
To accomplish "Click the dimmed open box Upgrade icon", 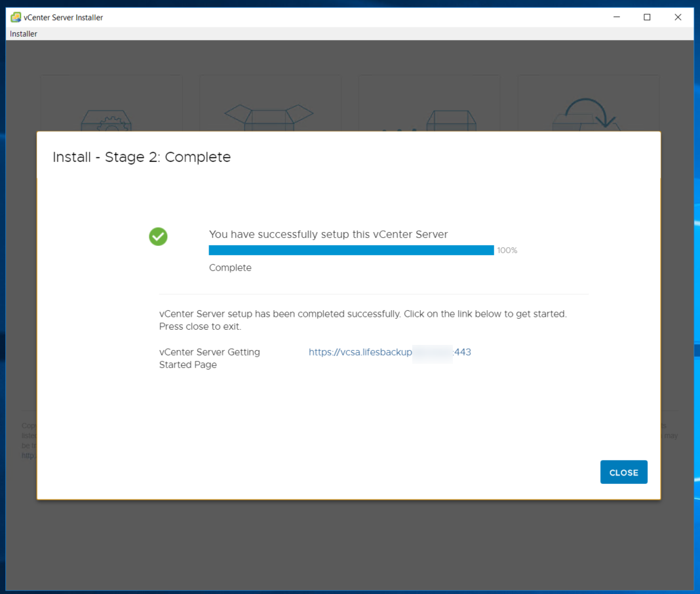I will [269, 117].
